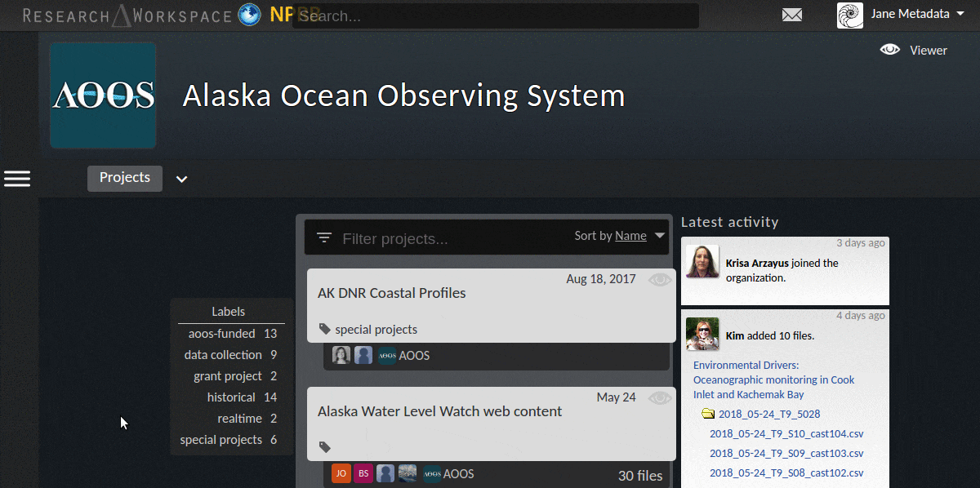The image size is (980, 488).
Task: Click the 30 files count
Action: (640, 475)
